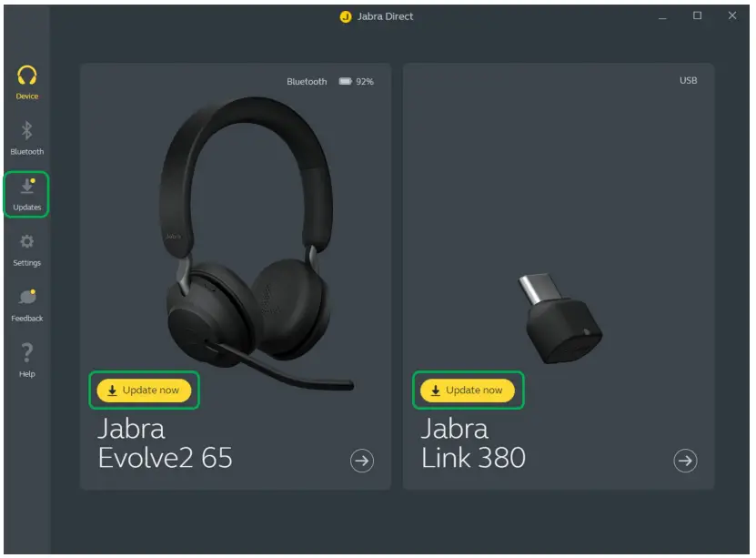Open Evolve2 65 details arrow

point(361,461)
